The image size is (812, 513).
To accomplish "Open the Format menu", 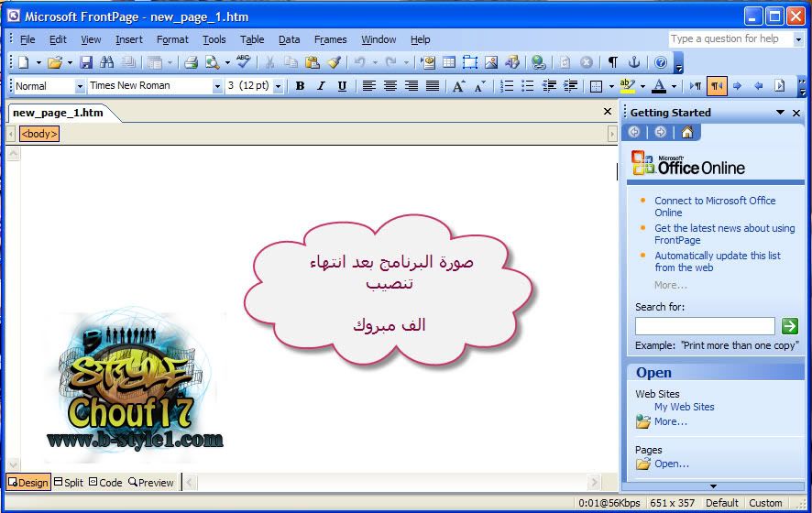I will click(172, 40).
